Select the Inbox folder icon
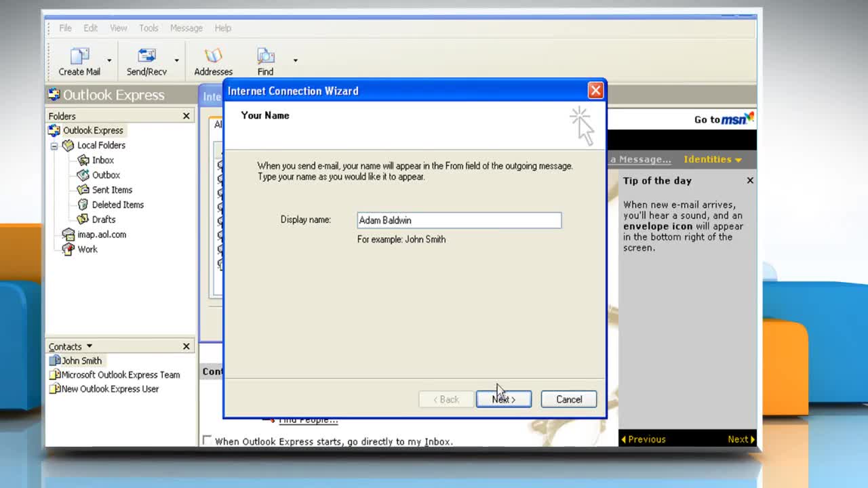868x488 pixels. (83, 160)
